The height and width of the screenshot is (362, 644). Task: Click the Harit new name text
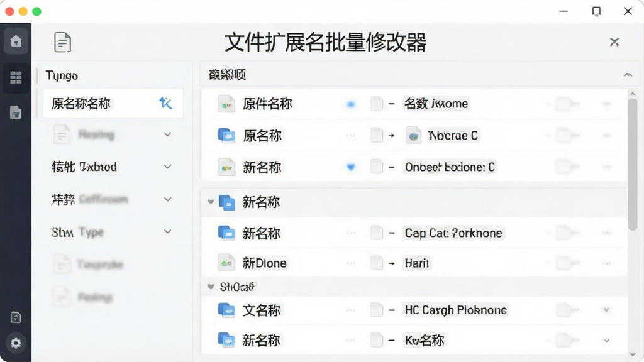tap(416, 263)
